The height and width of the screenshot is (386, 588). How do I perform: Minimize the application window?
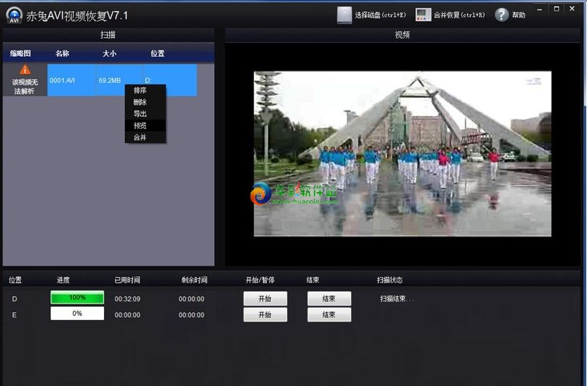[x=540, y=9]
